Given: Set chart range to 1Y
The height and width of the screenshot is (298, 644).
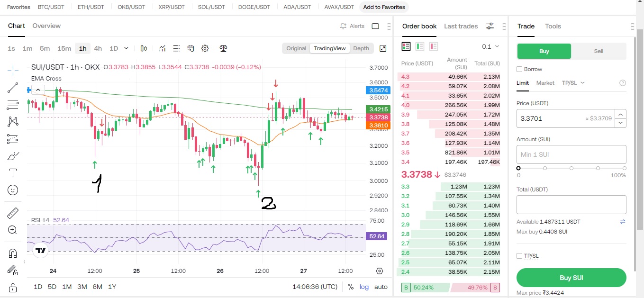Looking at the screenshot, I should [112, 287].
